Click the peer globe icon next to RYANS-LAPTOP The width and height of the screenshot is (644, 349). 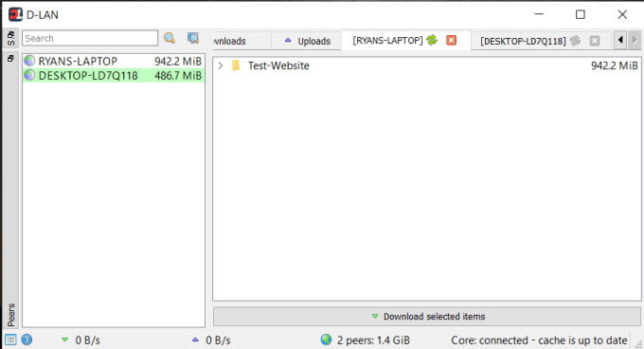pos(29,61)
